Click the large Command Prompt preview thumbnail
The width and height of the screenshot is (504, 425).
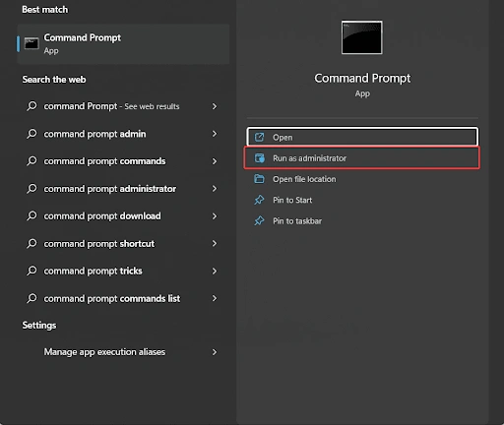coord(361,37)
